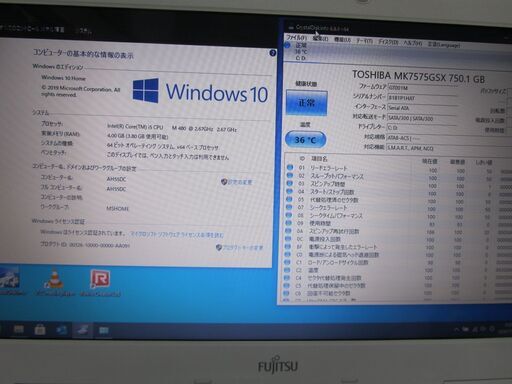Select the 01 リードエラーレート status circle
The height and width of the screenshot is (384, 512).
pos(290,167)
